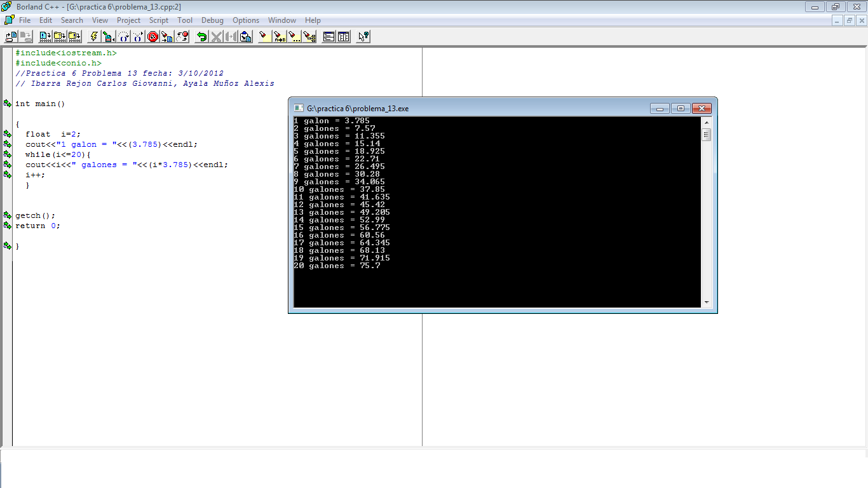Viewport: 868px width, 488px height.
Task: Compile the file using the lightning bolt icon
Action: tap(93, 36)
